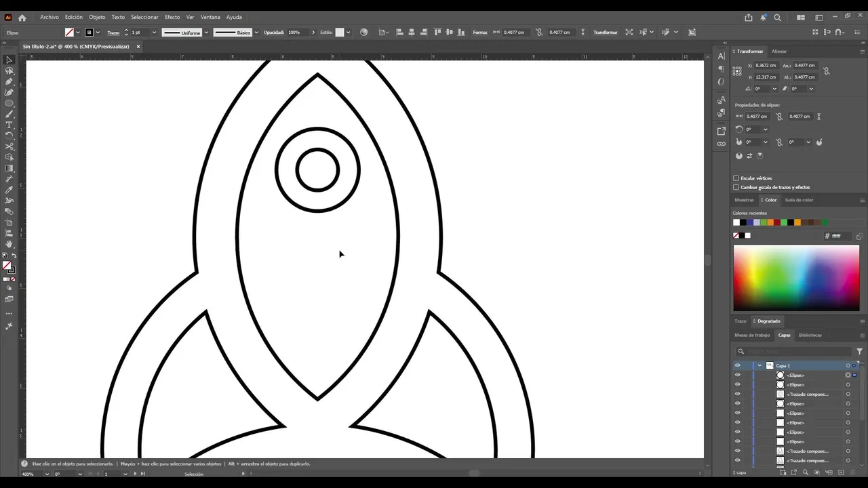Switch to the Mesas de trabajo tab
The image size is (868, 488).
(x=753, y=335)
